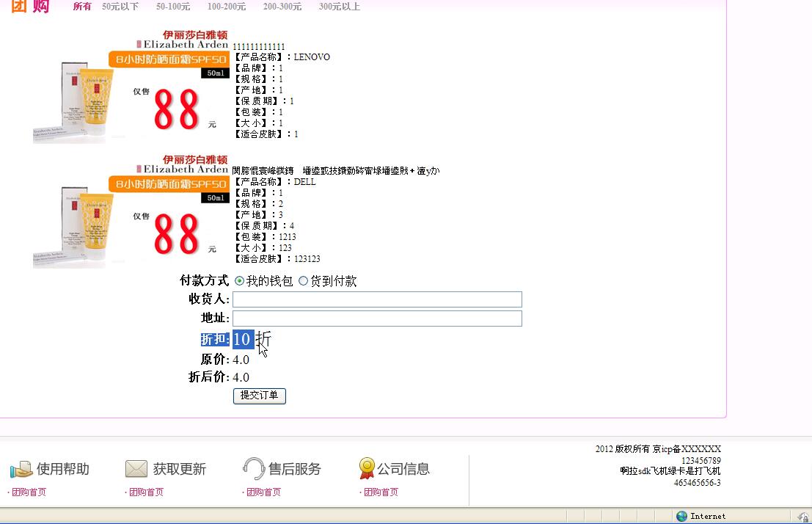The image size is (812, 524).
Task: Click the 公司信息 medal icon
Action: coord(367,468)
